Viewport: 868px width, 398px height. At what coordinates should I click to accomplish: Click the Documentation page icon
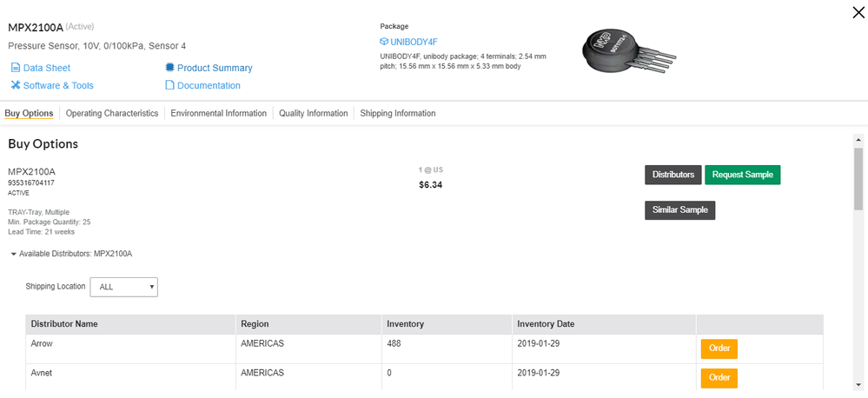[169, 85]
